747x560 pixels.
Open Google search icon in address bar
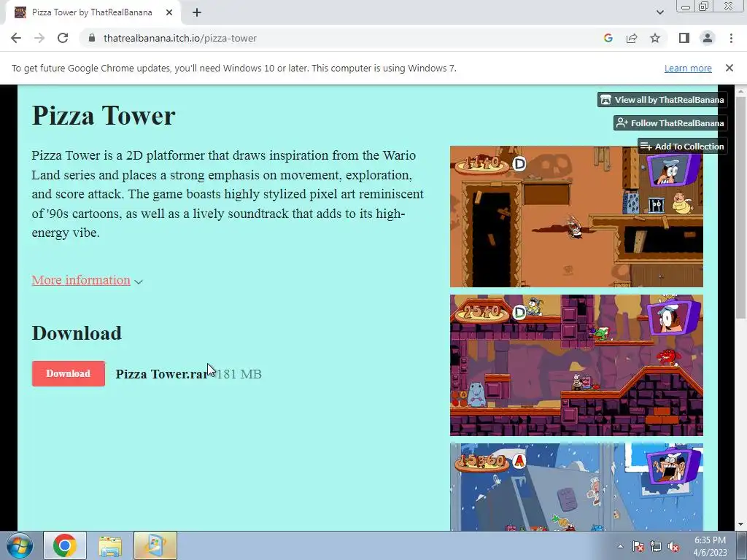pos(608,38)
